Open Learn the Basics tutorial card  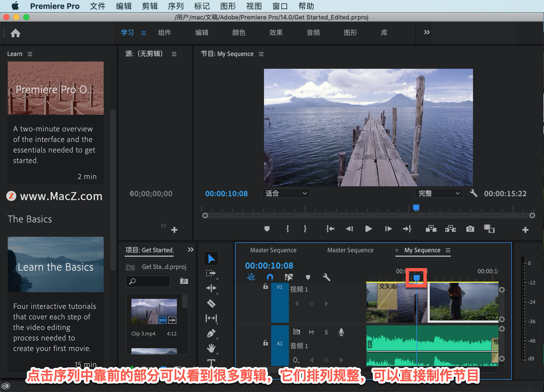pos(56,265)
